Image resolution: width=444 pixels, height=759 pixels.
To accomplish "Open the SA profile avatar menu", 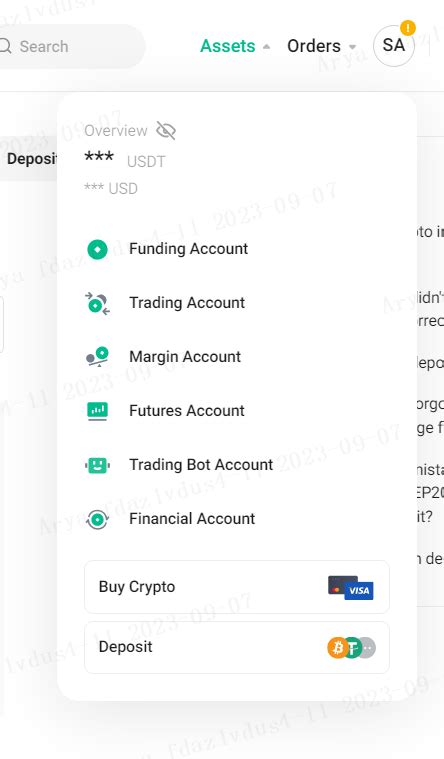I will (x=394, y=46).
